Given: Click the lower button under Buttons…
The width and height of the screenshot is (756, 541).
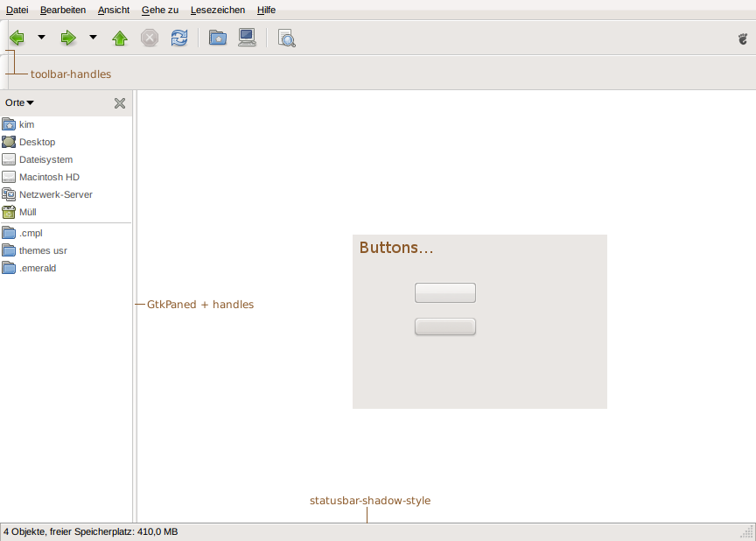Looking at the screenshot, I should tap(444, 327).
